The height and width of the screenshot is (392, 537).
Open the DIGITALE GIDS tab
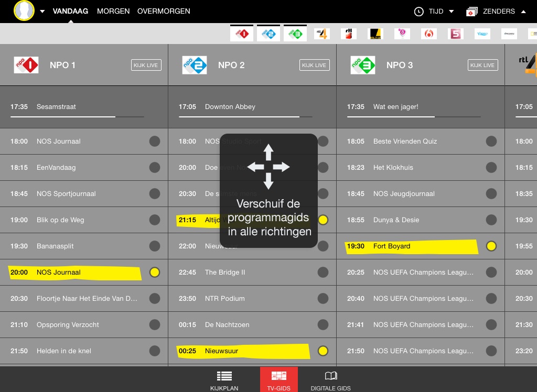tap(330, 380)
